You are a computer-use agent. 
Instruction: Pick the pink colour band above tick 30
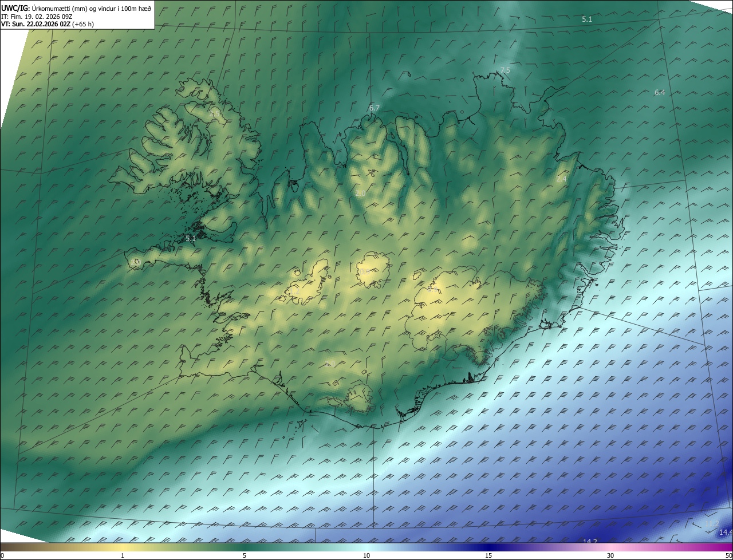click(x=610, y=547)
